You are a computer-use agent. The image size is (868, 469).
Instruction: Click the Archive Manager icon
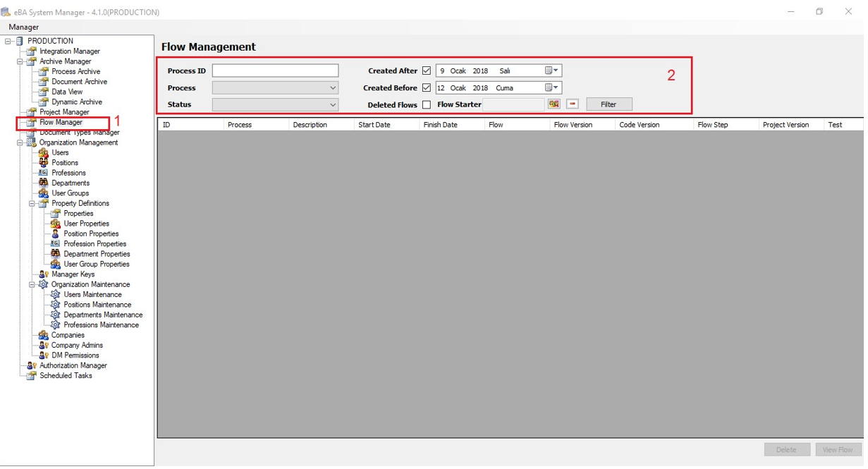31,61
